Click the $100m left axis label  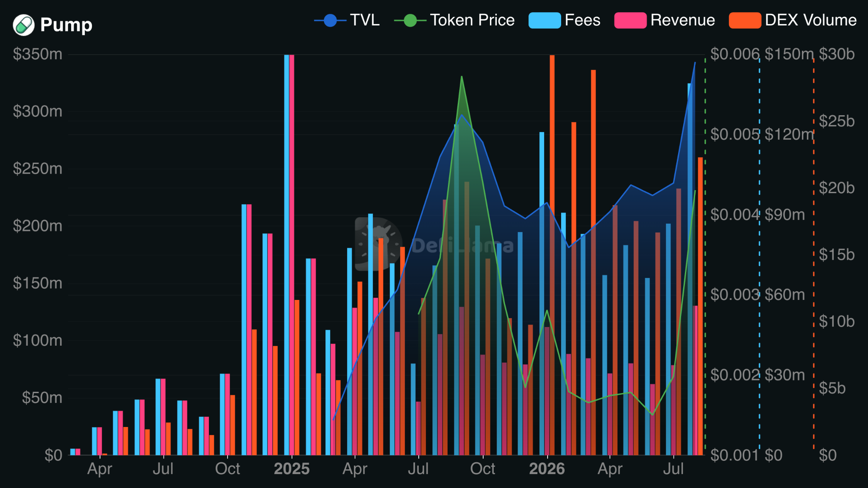coord(38,340)
